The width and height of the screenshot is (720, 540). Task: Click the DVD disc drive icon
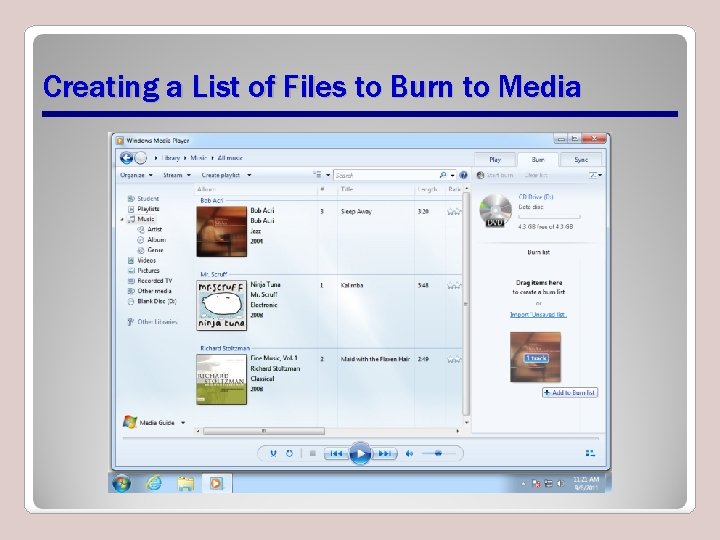coord(495,211)
